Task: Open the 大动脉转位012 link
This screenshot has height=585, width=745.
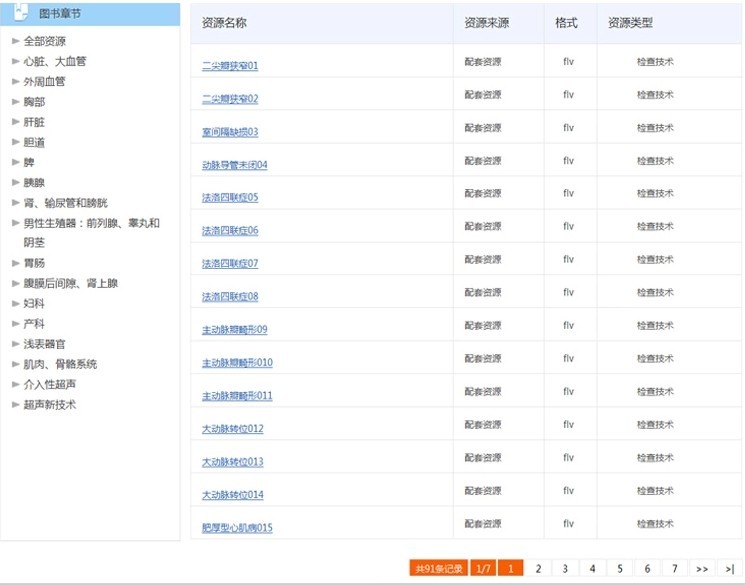Action: tap(232, 429)
